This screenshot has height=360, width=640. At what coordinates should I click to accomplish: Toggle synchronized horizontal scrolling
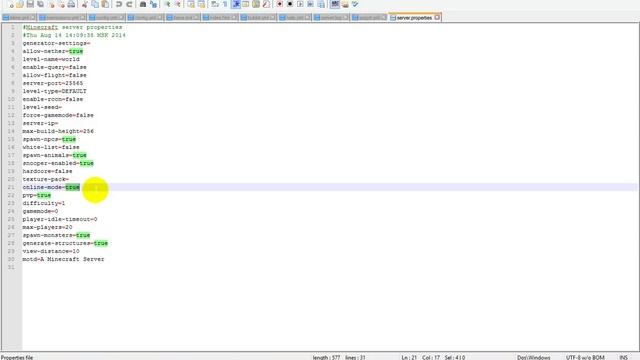[201, 4]
